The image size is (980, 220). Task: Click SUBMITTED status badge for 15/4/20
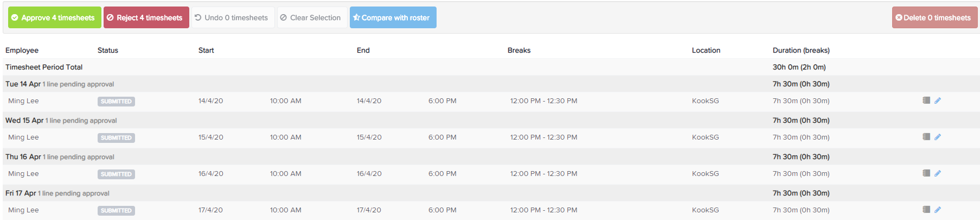point(116,138)
